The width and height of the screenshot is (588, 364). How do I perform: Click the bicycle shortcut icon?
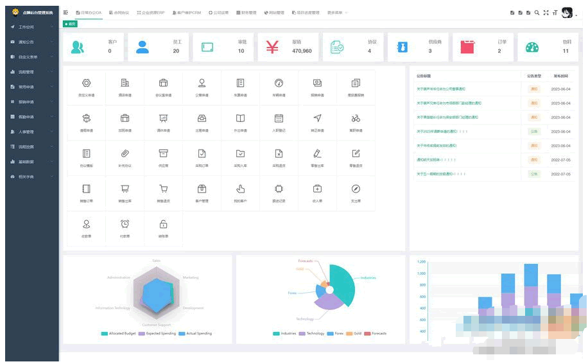pos(356,119)
